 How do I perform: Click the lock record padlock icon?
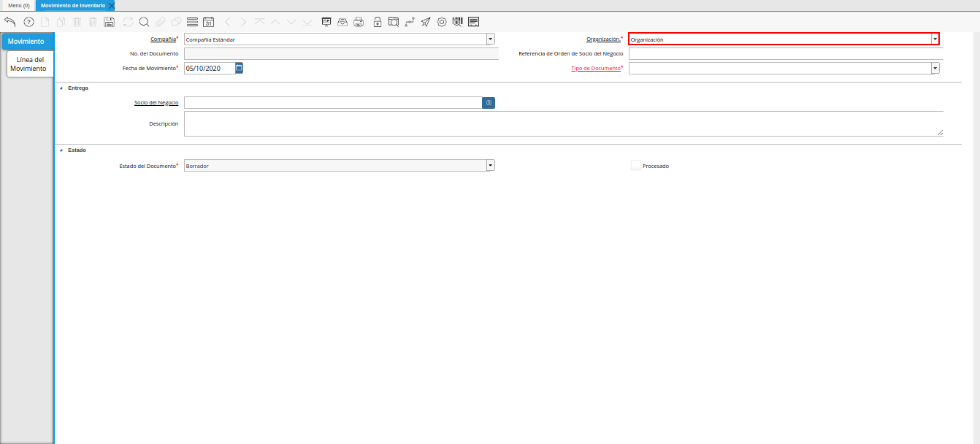pos(378,22)
